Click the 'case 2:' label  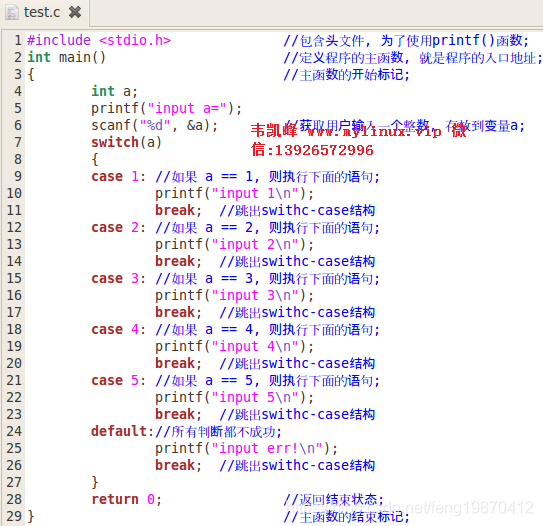click(x=119, y=228)
